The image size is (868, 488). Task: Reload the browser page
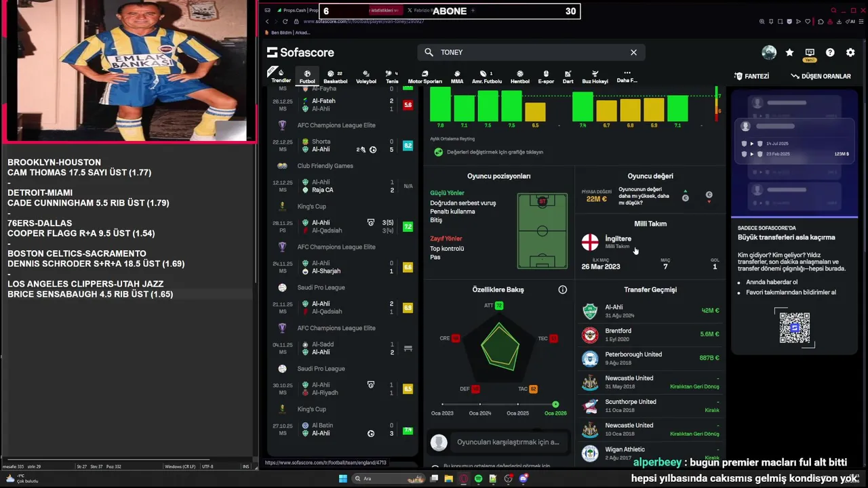[x=285, y=22]
